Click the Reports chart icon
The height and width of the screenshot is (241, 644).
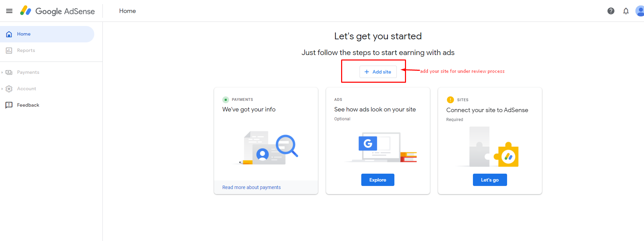[x=9, y=50]
